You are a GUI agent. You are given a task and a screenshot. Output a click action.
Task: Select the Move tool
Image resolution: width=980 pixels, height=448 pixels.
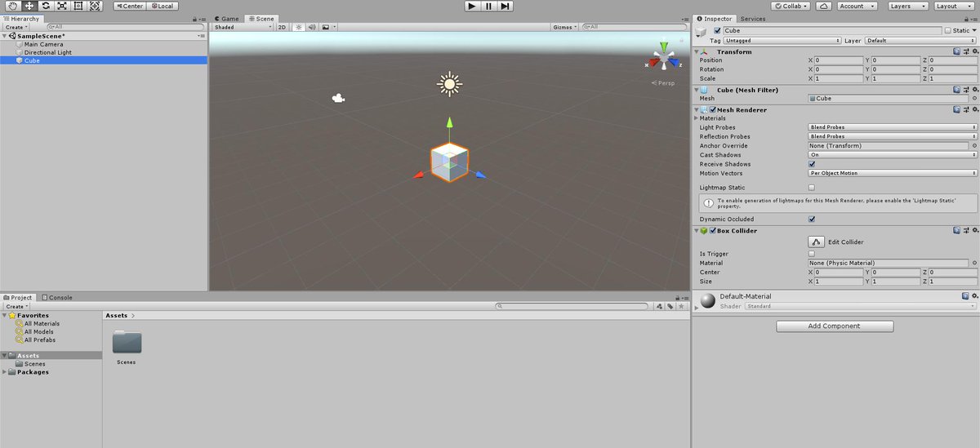click(x=29, y=6)
